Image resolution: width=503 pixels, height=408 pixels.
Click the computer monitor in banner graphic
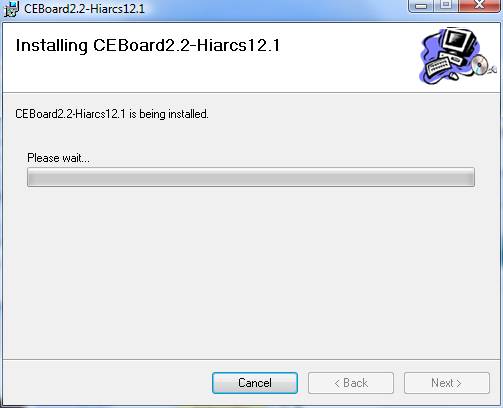click(460, 42)
